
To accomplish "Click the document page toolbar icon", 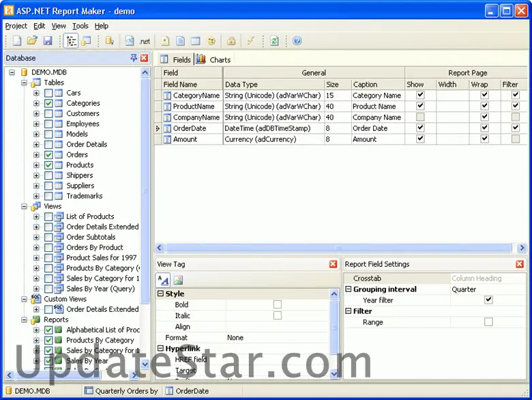I will point(181,41).
